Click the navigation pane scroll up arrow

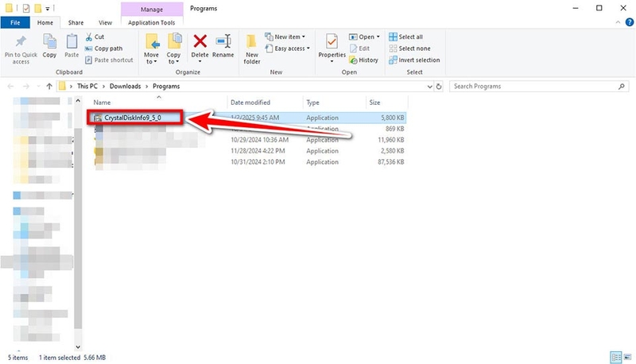[78, 101]
